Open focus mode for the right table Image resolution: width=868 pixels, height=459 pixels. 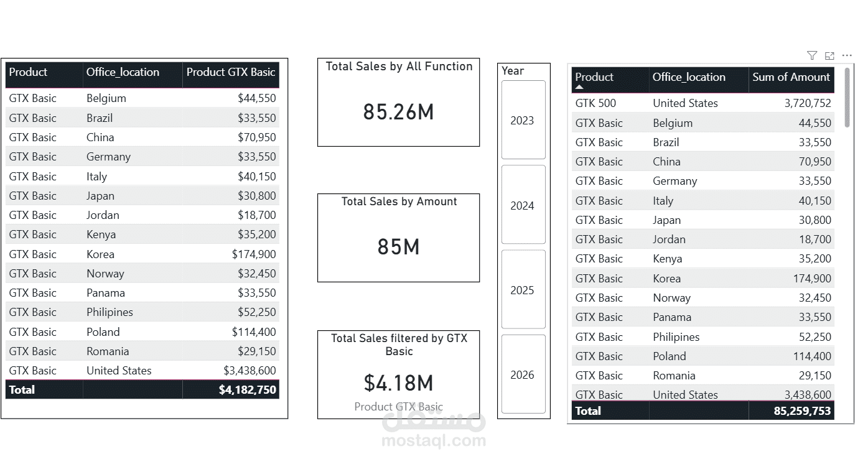pyautogui.click(x=829, y=55)
